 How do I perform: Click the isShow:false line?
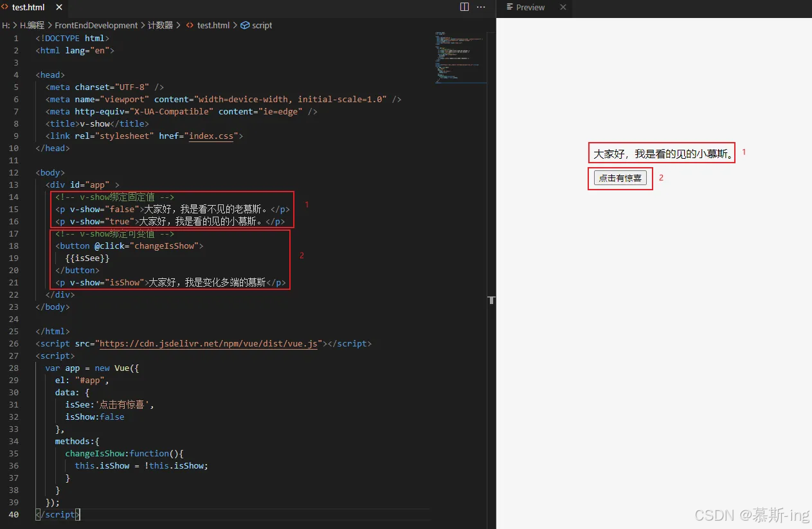pyautogui.click(x=95, y=417)
